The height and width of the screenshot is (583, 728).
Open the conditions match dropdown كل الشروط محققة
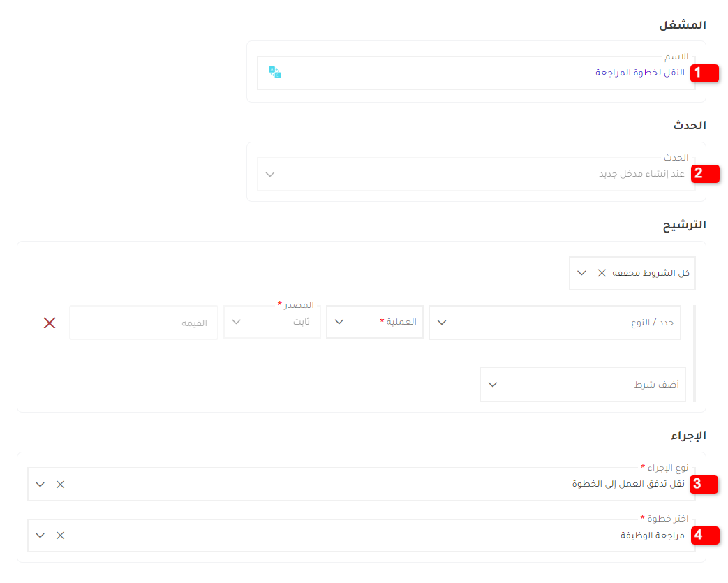point(581,273)
